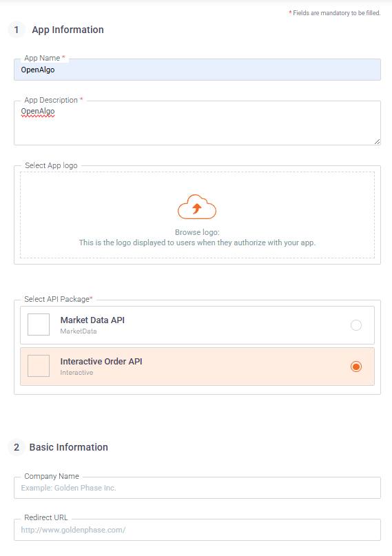
Task: Click the Interactive Order API title
Action: pyautogui.click(x=101, y=361)
